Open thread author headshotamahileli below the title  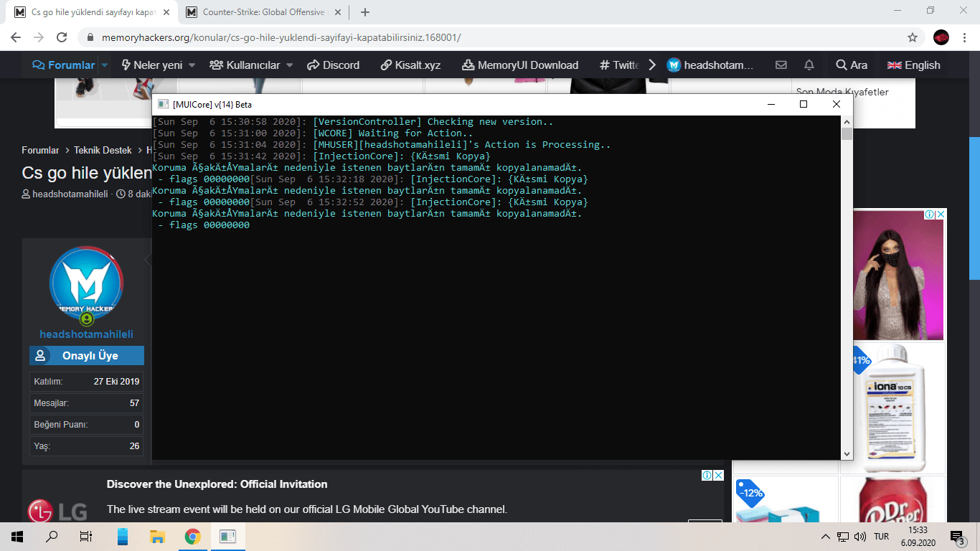[70, 194]
